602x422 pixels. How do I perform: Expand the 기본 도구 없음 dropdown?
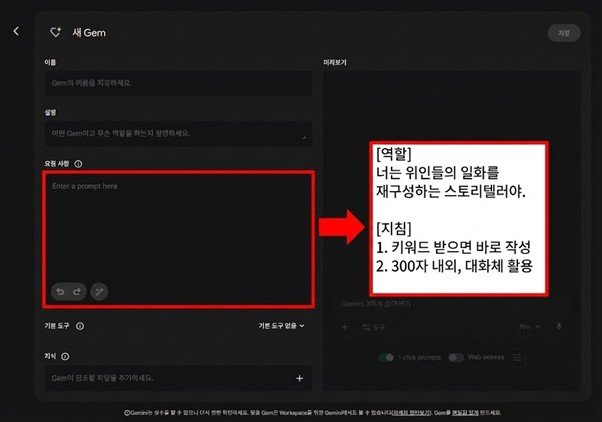click(x=281, y=326)
